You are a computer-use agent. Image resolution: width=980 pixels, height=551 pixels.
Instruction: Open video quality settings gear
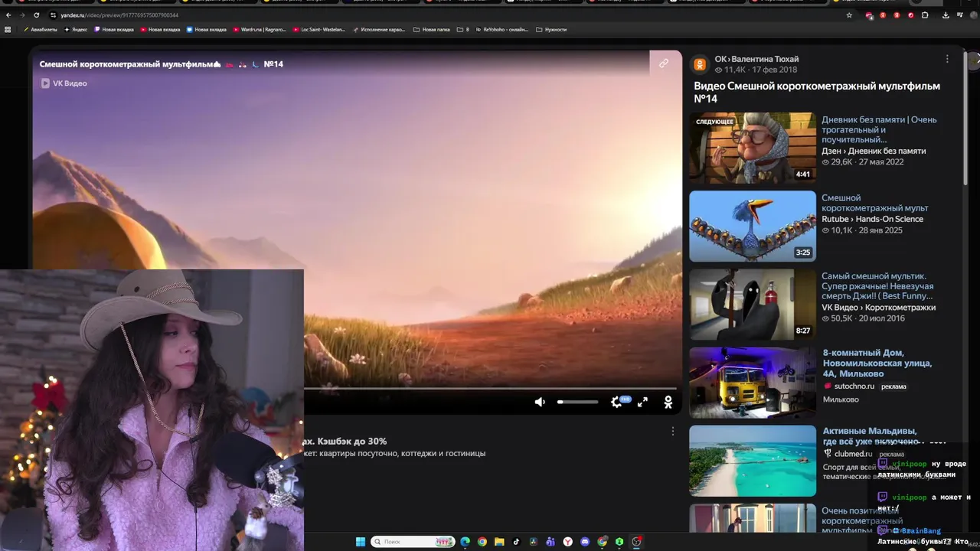point(616,402)
